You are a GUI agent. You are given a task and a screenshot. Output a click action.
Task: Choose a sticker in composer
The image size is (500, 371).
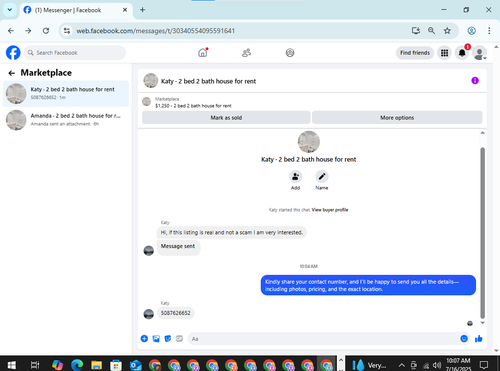[x=168, y=339]
